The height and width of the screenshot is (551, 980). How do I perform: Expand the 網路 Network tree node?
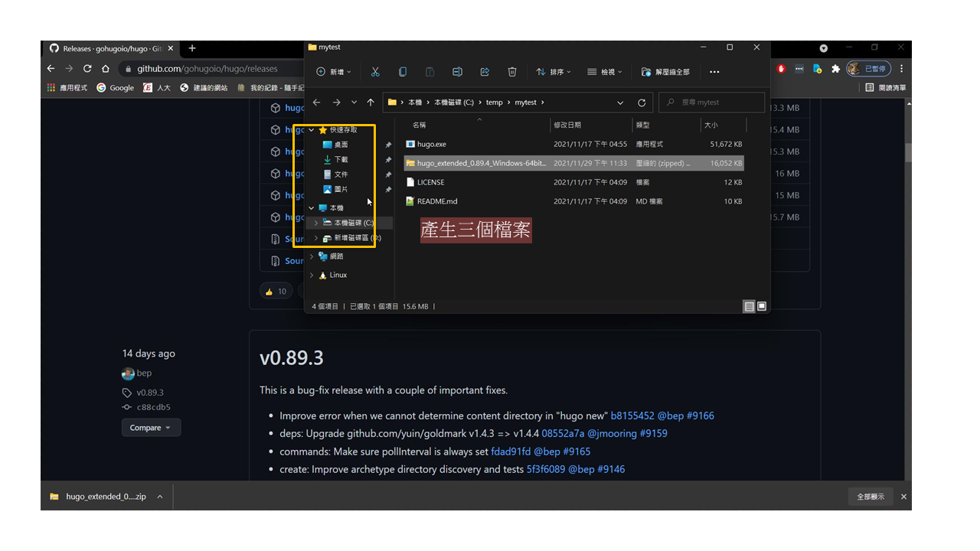pyautogui.click(x=312, y=256)
